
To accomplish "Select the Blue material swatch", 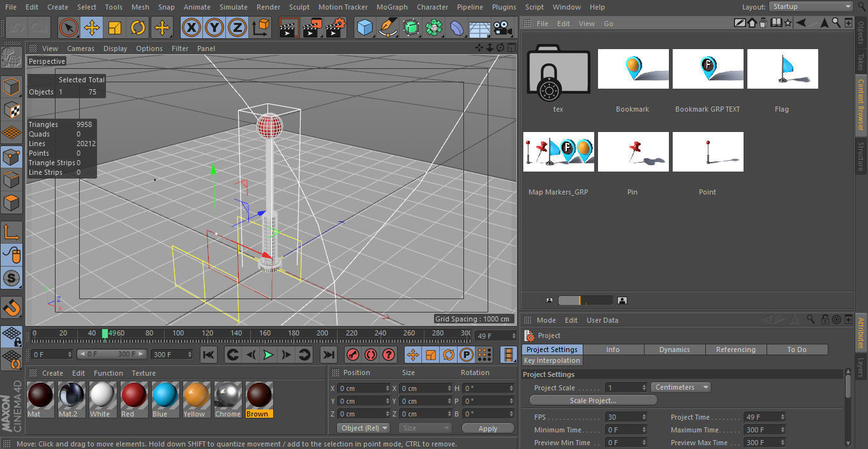I will [165, 400].
